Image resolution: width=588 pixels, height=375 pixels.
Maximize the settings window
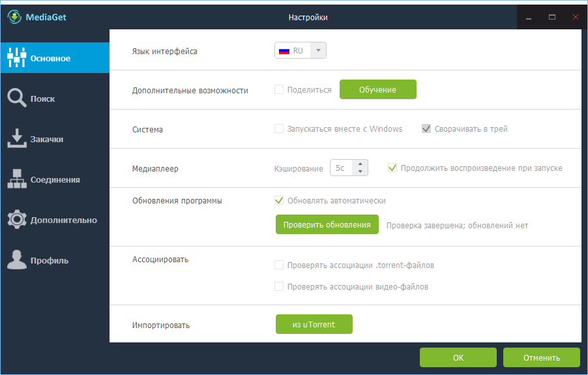coord(552,17)
